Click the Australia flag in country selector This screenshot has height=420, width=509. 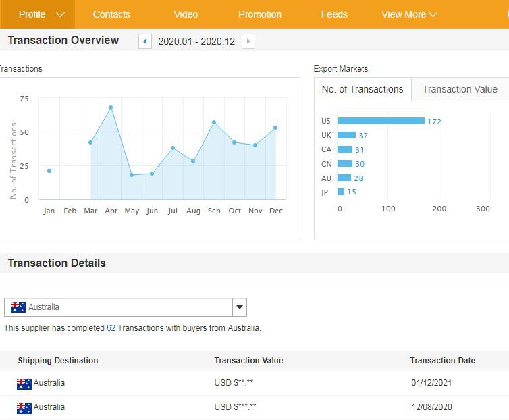point(18,307)
